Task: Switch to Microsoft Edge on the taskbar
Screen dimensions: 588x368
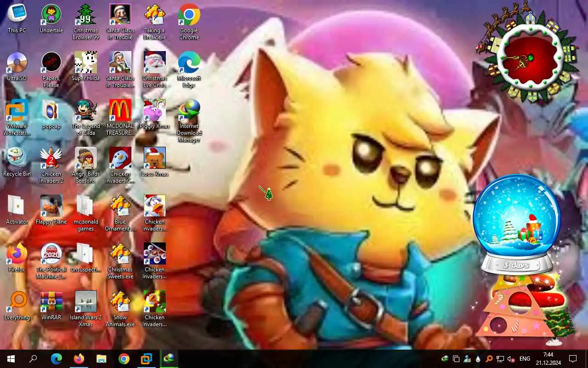Action: pos(57,359)
